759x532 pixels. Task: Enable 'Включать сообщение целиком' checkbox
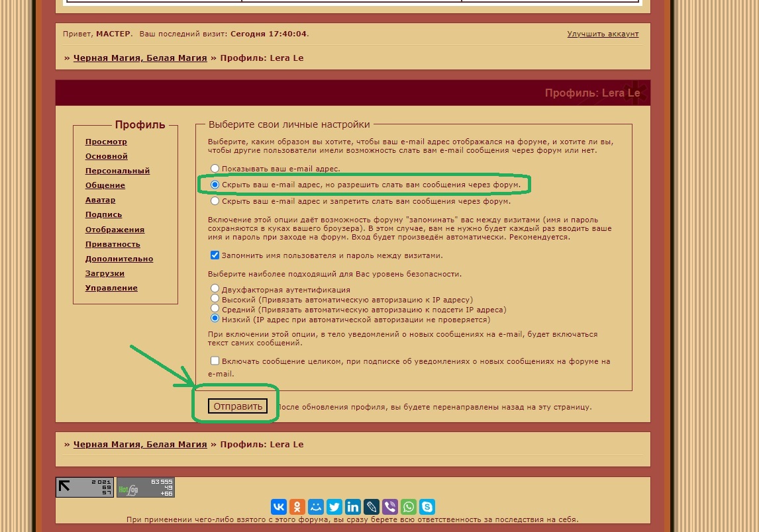pyautogui.click(x=215, y=361)
